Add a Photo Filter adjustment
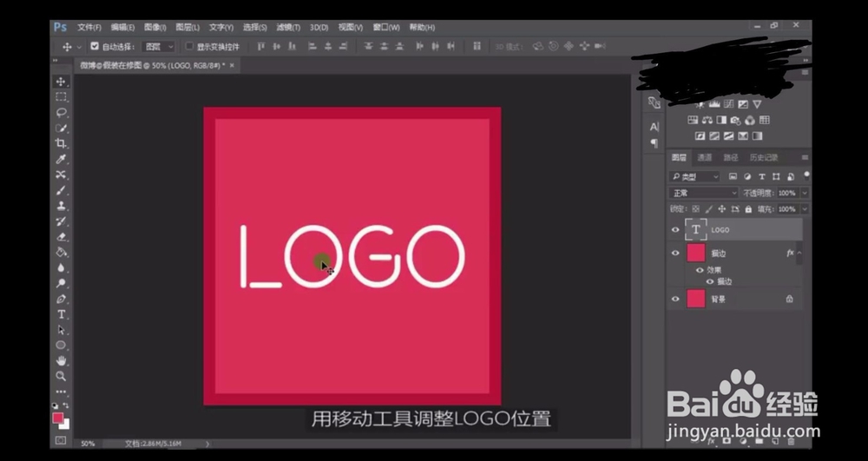This screenshot has height=461, width=868. coord(735,120)
